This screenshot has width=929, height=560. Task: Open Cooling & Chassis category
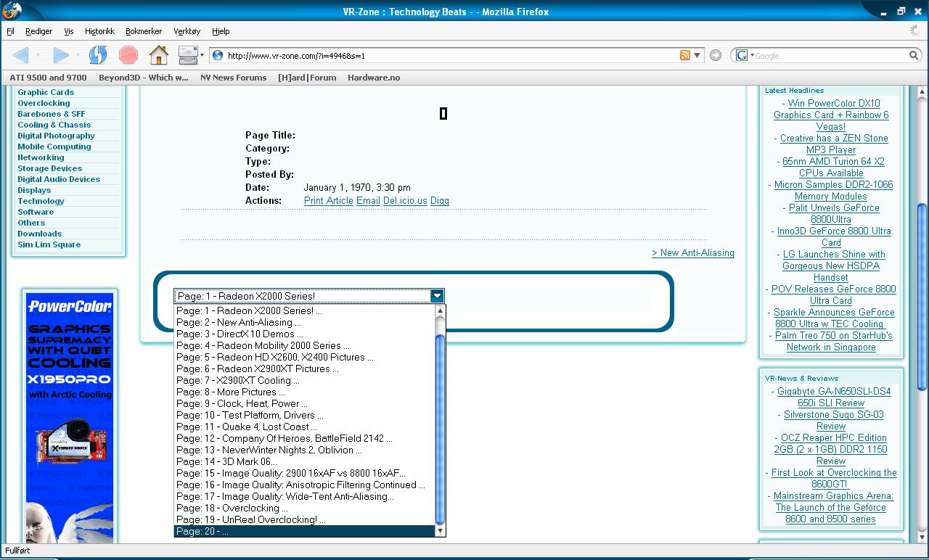point(54,125)
